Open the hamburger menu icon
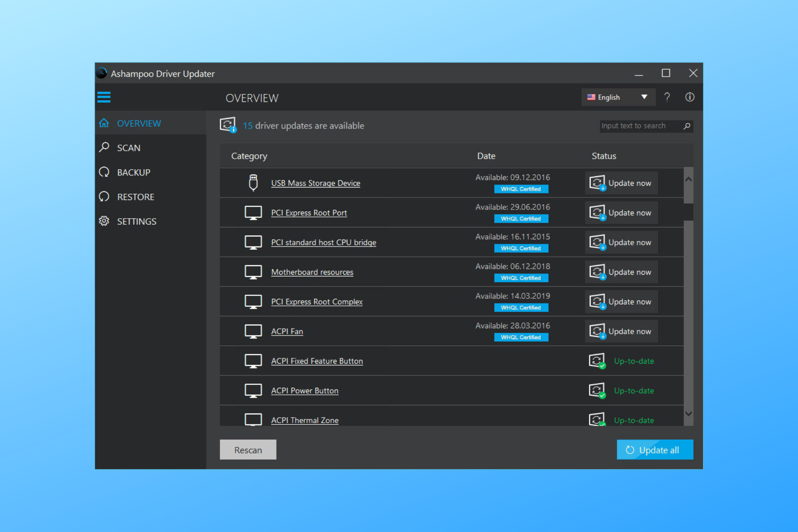 [x=103, y=97]
